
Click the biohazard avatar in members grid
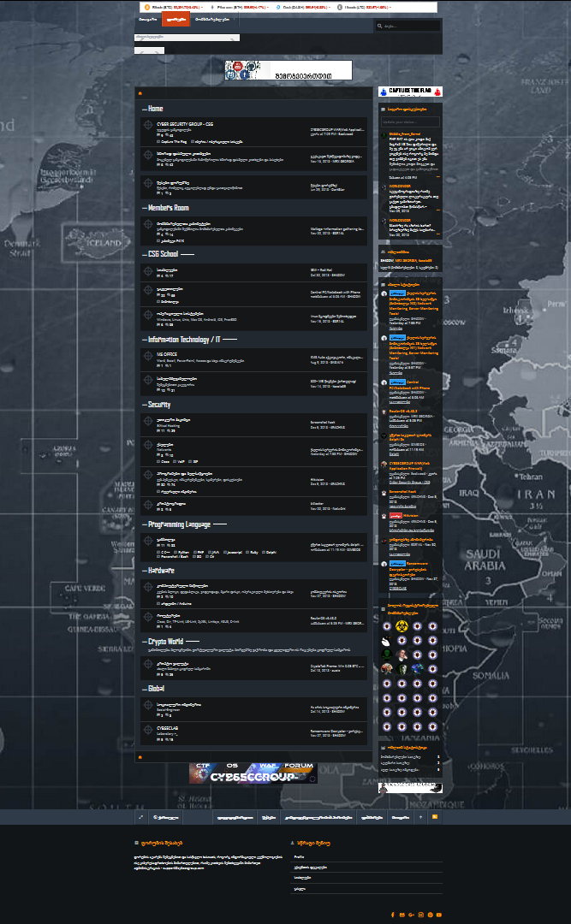pos(387,625)
